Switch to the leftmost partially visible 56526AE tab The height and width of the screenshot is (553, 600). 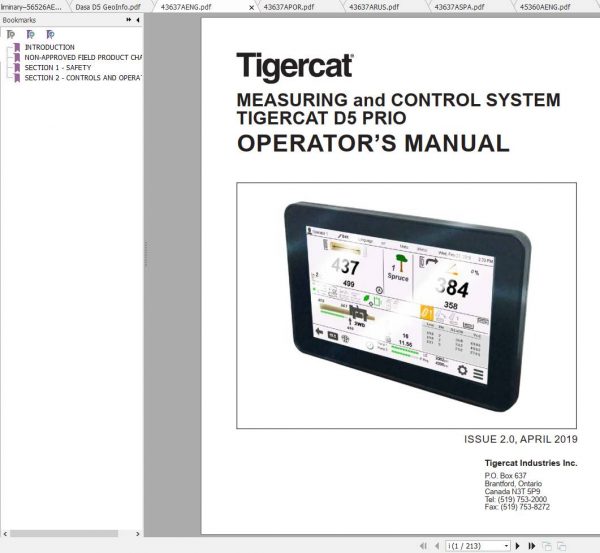click(x=31, y=7)
